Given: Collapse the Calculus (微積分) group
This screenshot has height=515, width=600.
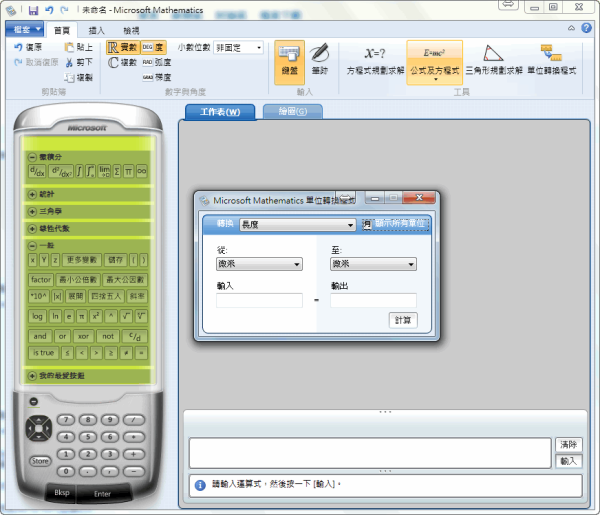Looking at the screenshot, I should [x=33, y=157].
